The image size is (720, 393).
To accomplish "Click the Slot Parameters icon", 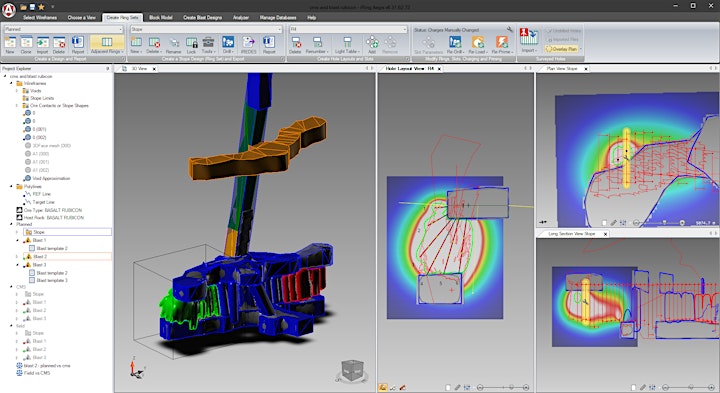I will [428, 45].
